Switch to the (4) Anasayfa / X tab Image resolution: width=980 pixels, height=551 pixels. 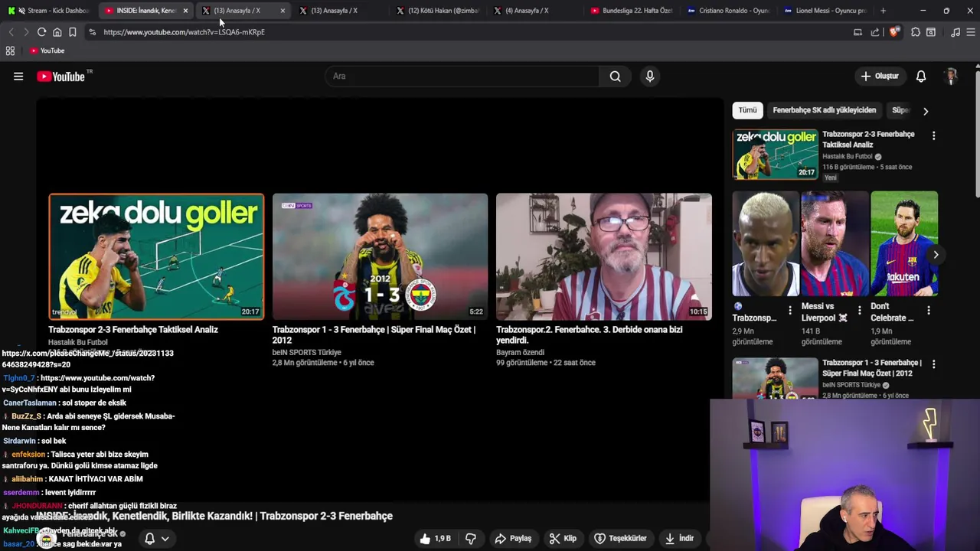click(x=534, y=11)
